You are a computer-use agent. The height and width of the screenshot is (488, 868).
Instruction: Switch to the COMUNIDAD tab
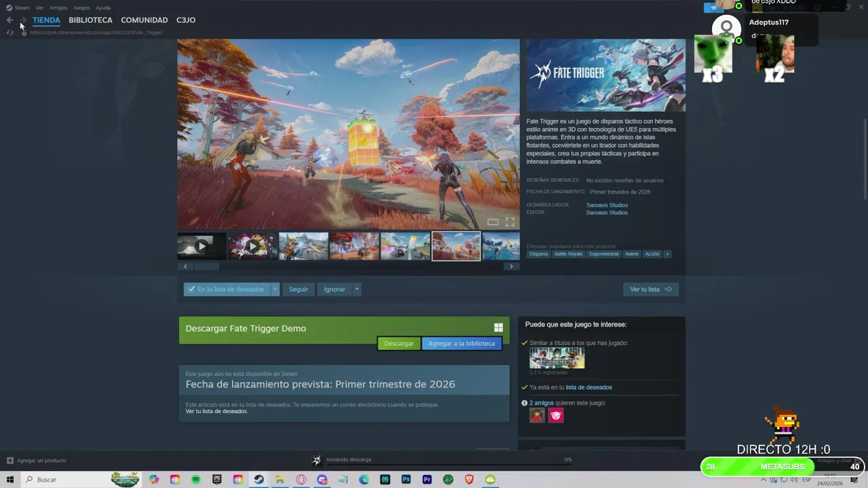144,20
